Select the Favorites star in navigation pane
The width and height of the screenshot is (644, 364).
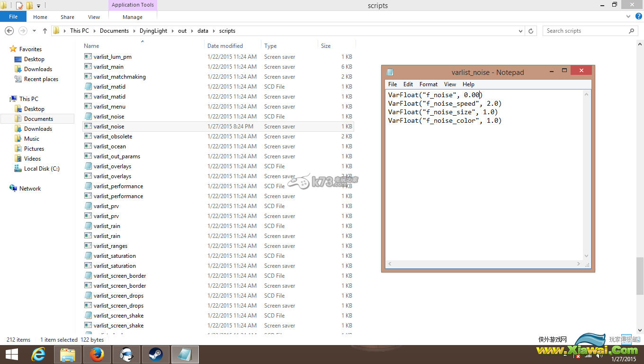[14, 49]
